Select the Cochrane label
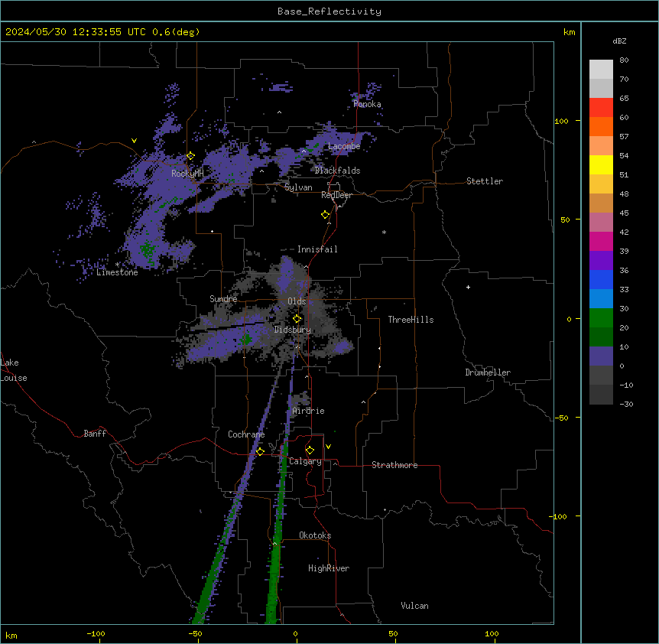Screen dimensions: 659x644 [x=246, y=434]
